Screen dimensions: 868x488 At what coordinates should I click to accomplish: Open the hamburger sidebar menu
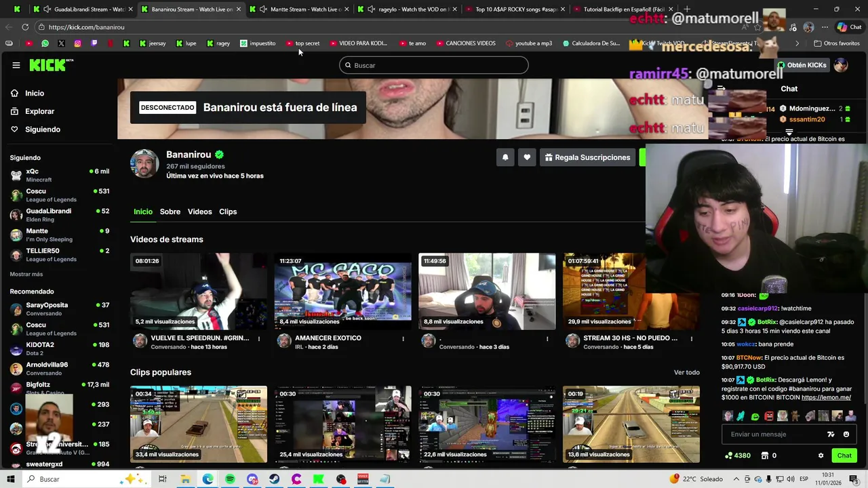point(16,65)
